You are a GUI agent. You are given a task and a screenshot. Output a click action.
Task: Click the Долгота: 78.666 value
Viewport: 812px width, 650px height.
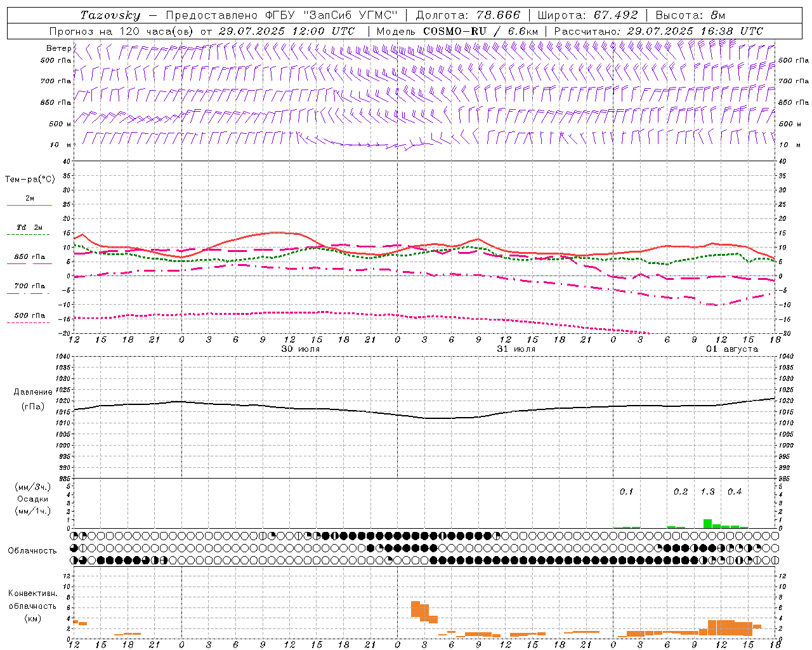pos(468,15)
